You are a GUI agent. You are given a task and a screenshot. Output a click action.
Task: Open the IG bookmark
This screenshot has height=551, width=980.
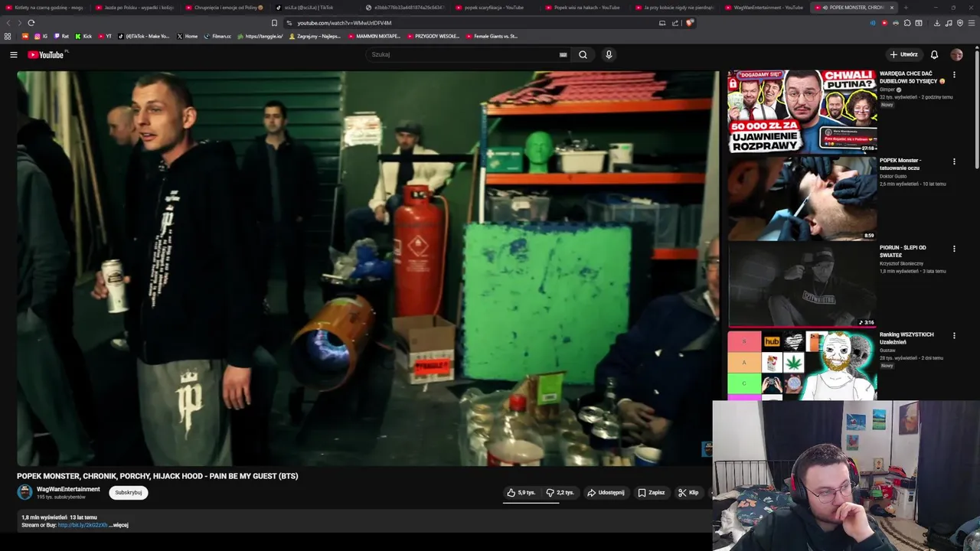coord(41,36)
